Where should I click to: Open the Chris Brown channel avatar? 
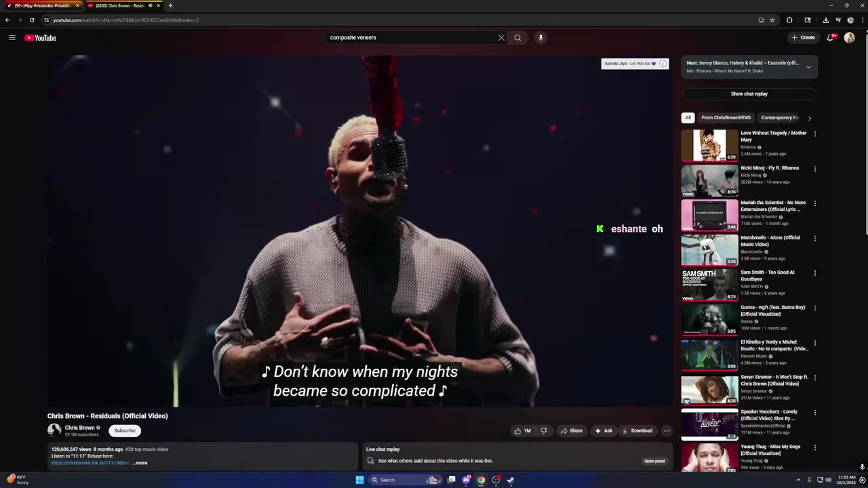pos(54,430)
